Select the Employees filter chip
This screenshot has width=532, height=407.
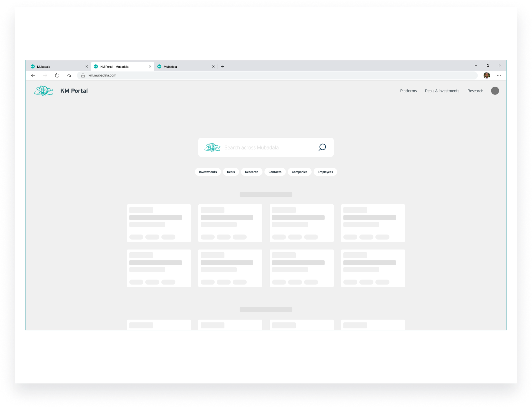point(325,172)
